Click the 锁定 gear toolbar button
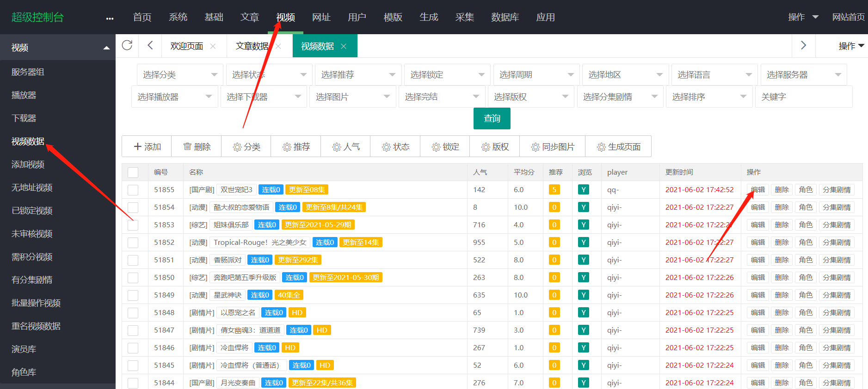This screenshot has height=389, width=868. pos(445,146)
